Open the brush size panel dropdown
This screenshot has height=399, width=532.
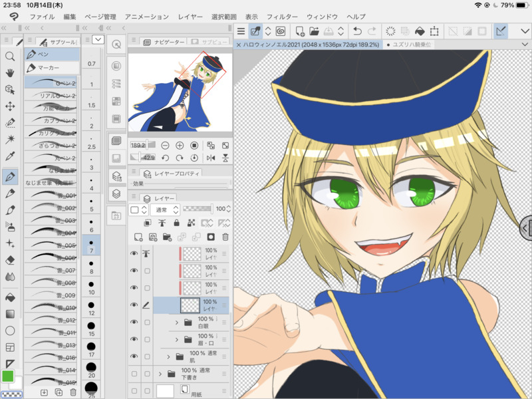click(x=98, y=39)
